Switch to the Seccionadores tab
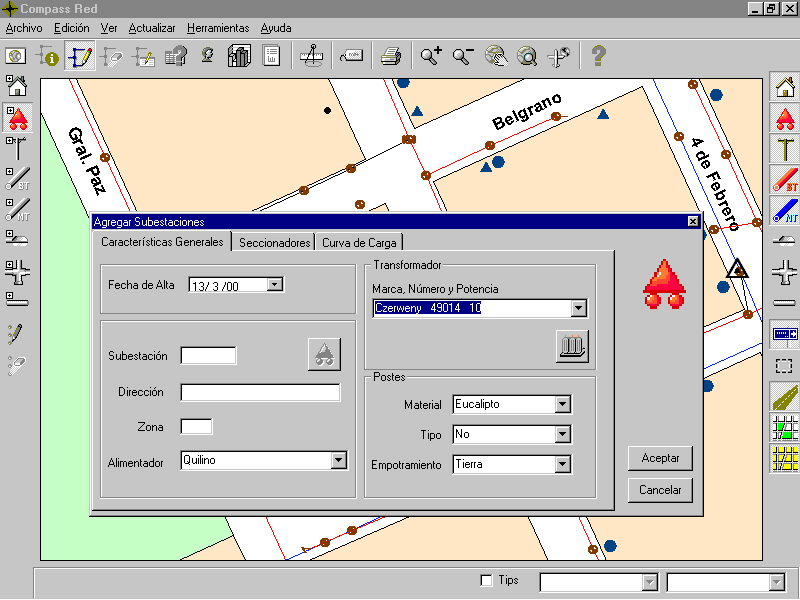The width and height of the screenshot is (800, 600). coord(274,243)
